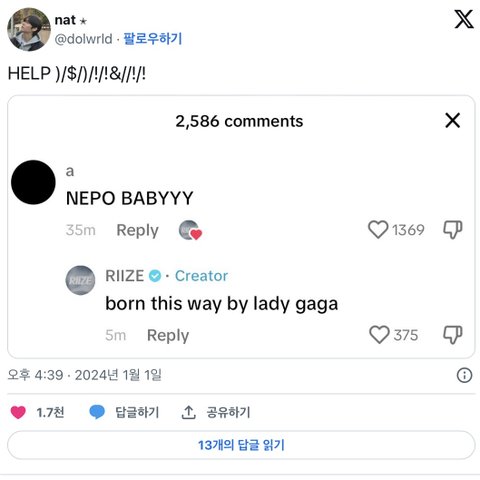Image resolution: width=480 pixels, height=480 pixels.
Task: Like the tweet with pink heart
Action: 18,412
